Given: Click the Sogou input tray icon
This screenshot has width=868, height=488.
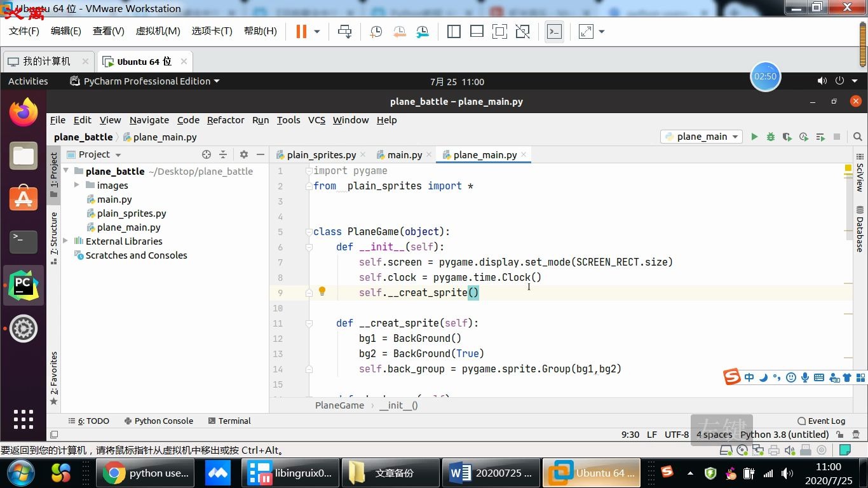Looking at the screenshot, I should point(668,473).
